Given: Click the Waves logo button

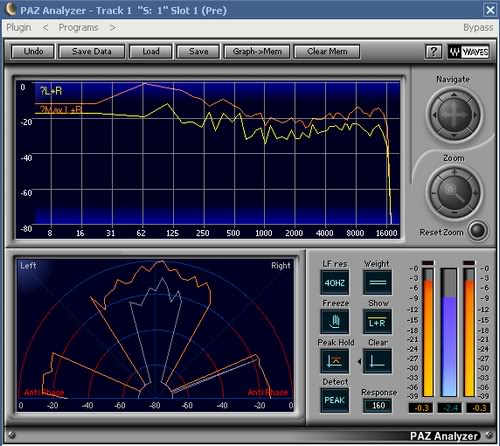Looking at the screenshot, I should tap(469, 52).
